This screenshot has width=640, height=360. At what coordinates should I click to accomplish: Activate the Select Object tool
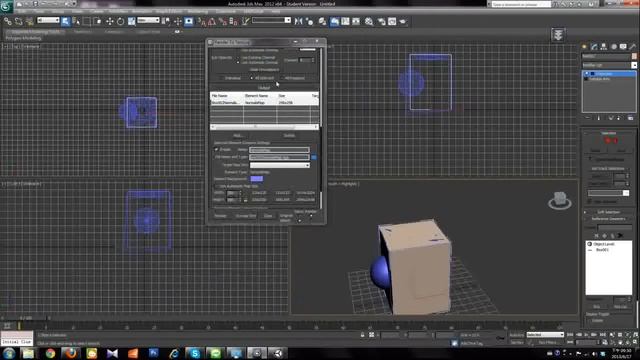[65, 21]
